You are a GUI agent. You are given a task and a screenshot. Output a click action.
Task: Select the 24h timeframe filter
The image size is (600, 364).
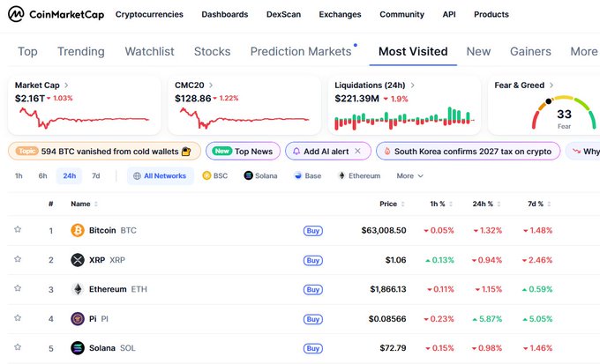69,176
